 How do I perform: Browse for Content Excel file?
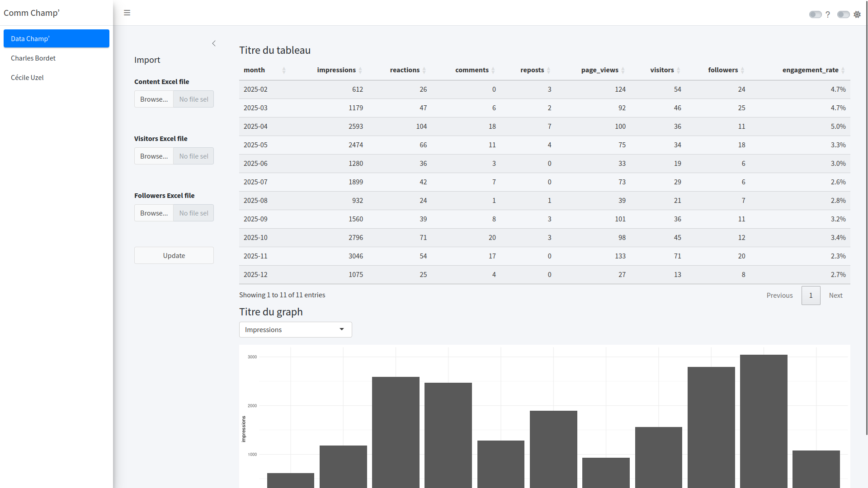(x=154, y=99)
